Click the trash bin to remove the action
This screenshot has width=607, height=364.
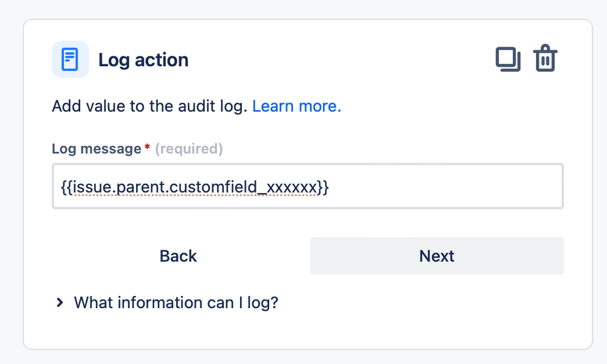(x=545, y=58)
